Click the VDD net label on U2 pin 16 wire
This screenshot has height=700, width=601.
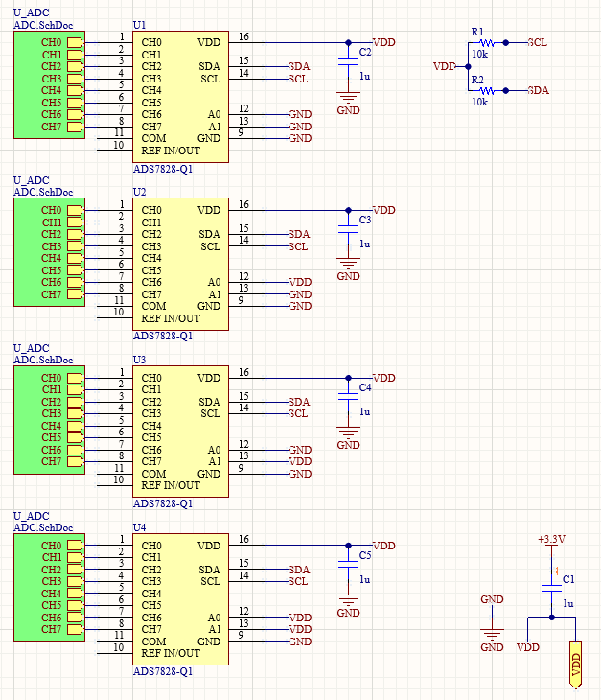(x=383, y=210)
